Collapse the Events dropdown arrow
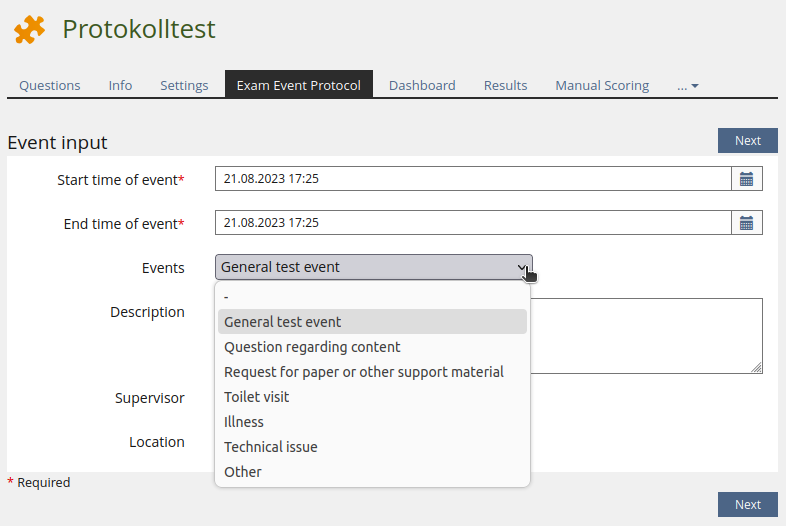786x526 pixels. point(522,267)
